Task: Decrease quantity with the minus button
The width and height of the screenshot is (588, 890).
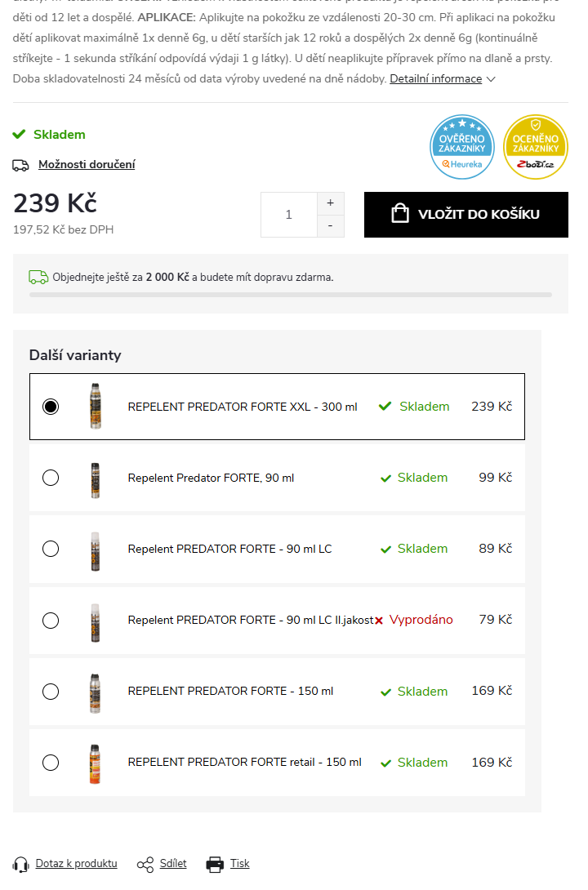Action: [330, 226]
